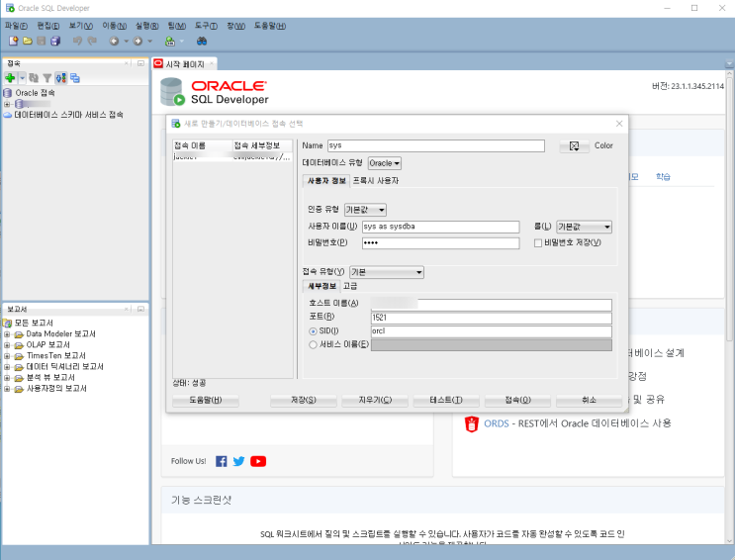This screenshot has height=560, width=735.
Task: Click the Color picker button icon
Action: tap(574, 145)
